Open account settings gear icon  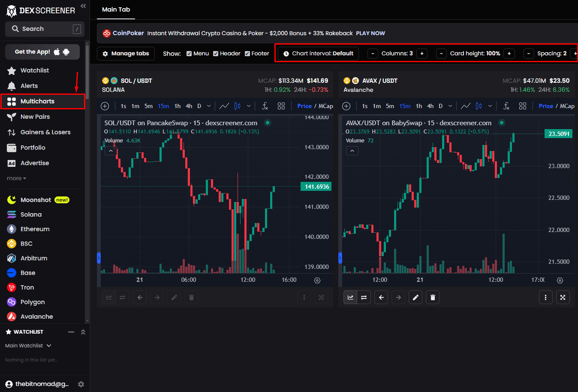click(x=81, y=384)
